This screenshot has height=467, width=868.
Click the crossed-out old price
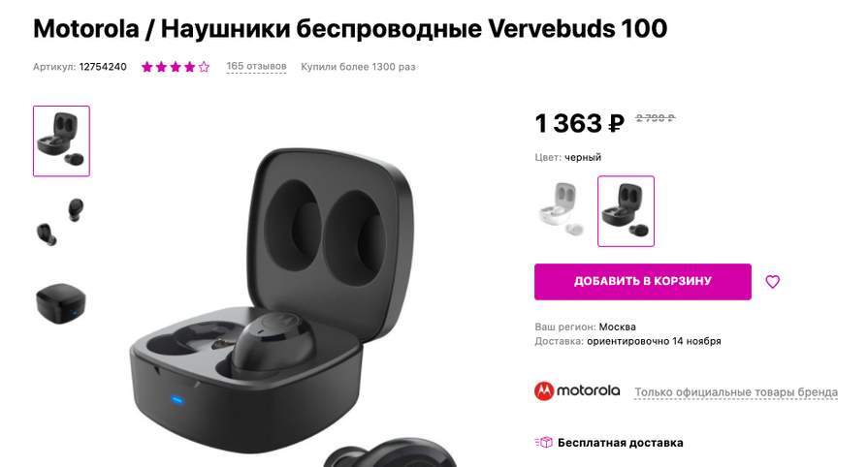point(656,118)
